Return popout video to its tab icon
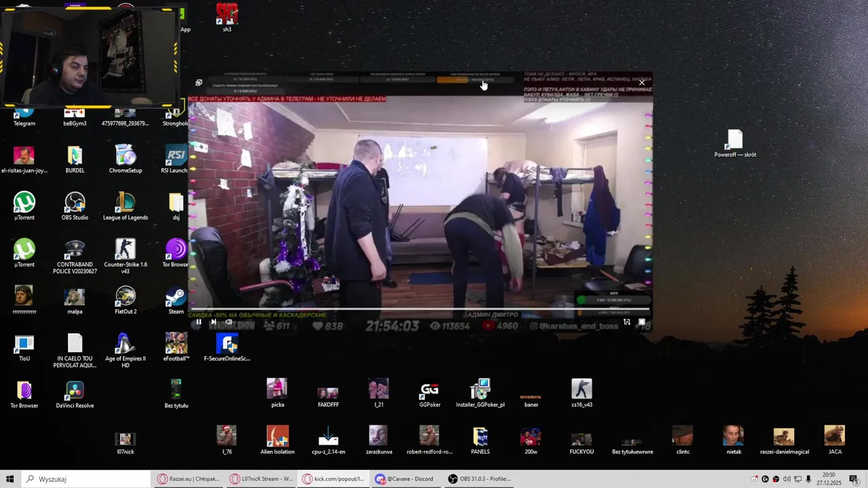The image size is (868, 488). point(199,83)
